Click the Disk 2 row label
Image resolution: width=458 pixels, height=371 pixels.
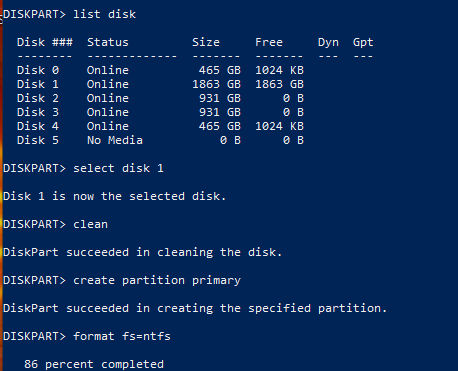[x=38, y=98]
